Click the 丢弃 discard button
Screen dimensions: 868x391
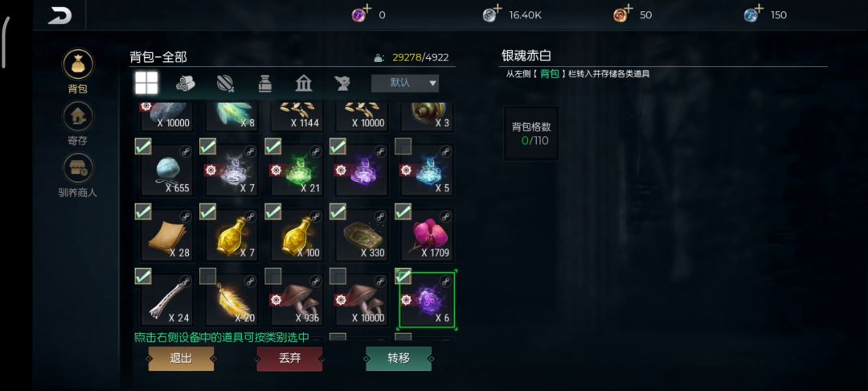tap(289, 358)
